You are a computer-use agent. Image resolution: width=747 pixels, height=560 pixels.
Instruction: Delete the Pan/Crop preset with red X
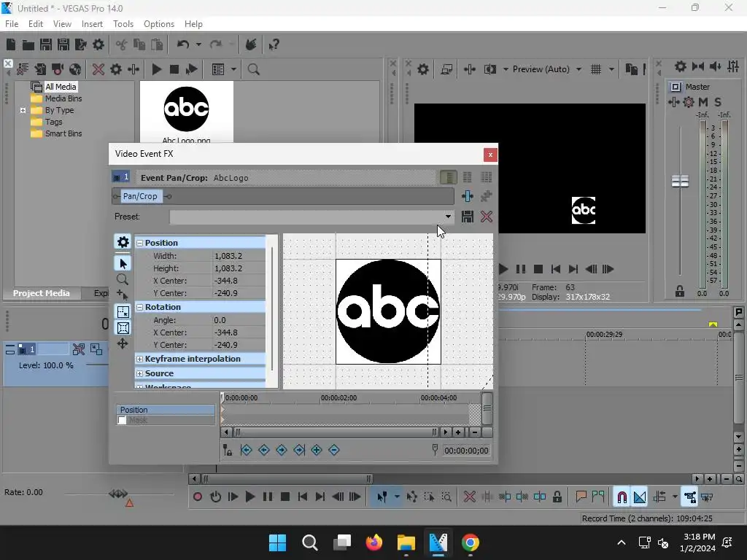click(487, 217)
